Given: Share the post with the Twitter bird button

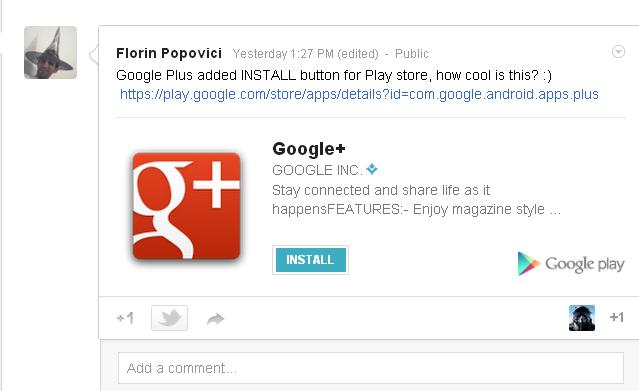Looking at the screenshot, I should click(x=170, y=318).
